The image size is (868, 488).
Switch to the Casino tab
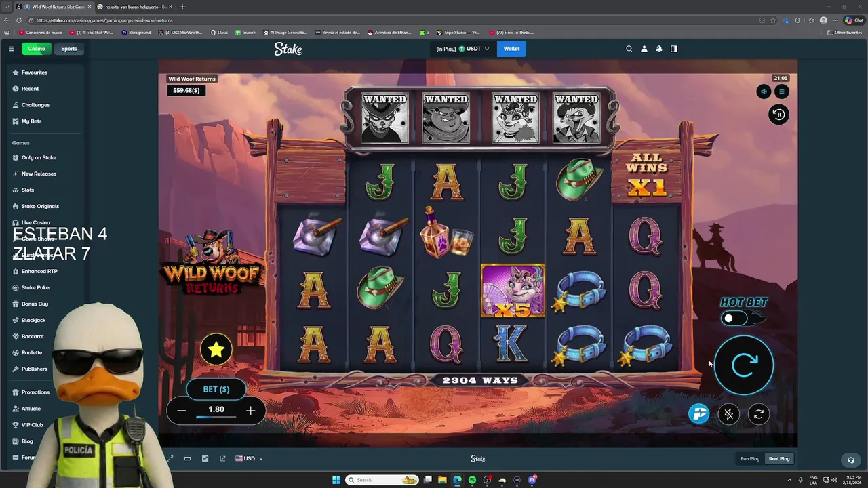pyautogui.click(x=37, y=49)
